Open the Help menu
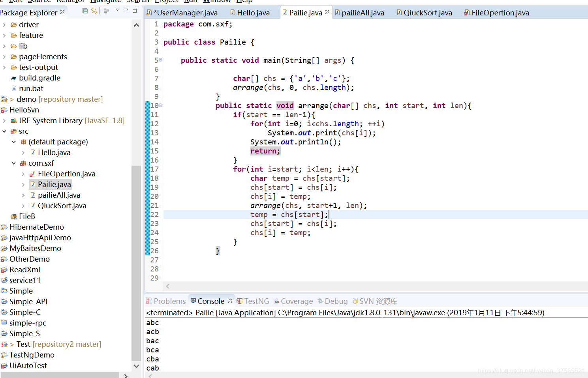588x378 pixels. 244,1
